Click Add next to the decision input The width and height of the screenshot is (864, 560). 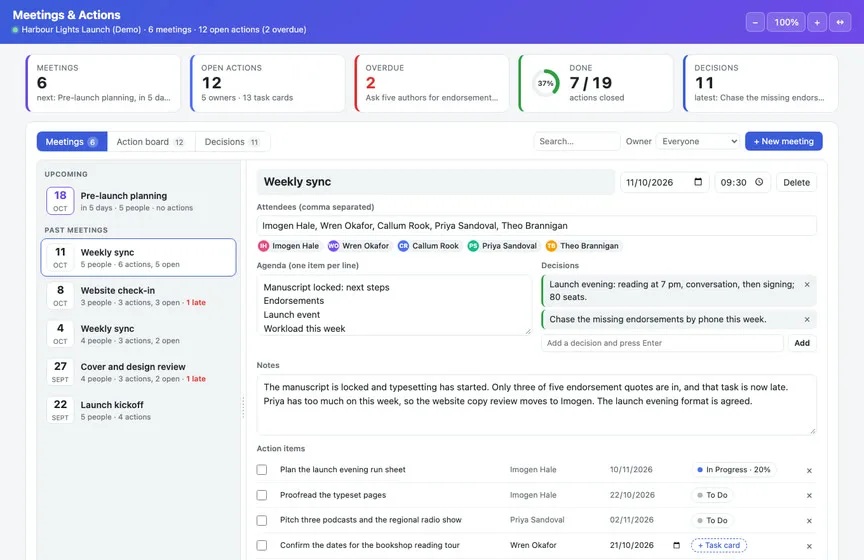pos(802,343)
